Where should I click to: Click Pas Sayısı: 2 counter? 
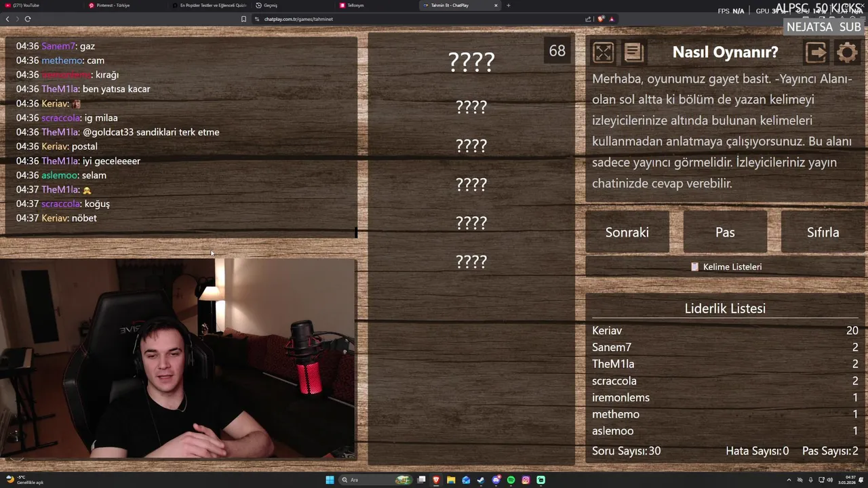point(830,451)
